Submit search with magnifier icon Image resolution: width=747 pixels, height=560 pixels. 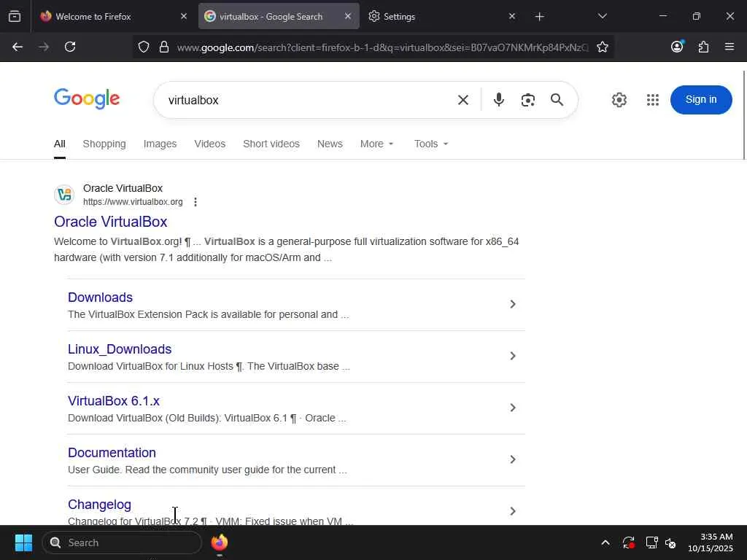click(x=557, y=99)
